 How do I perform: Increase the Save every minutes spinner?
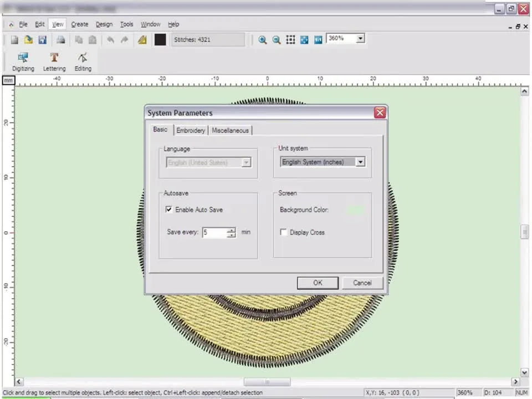pos(231,230)
